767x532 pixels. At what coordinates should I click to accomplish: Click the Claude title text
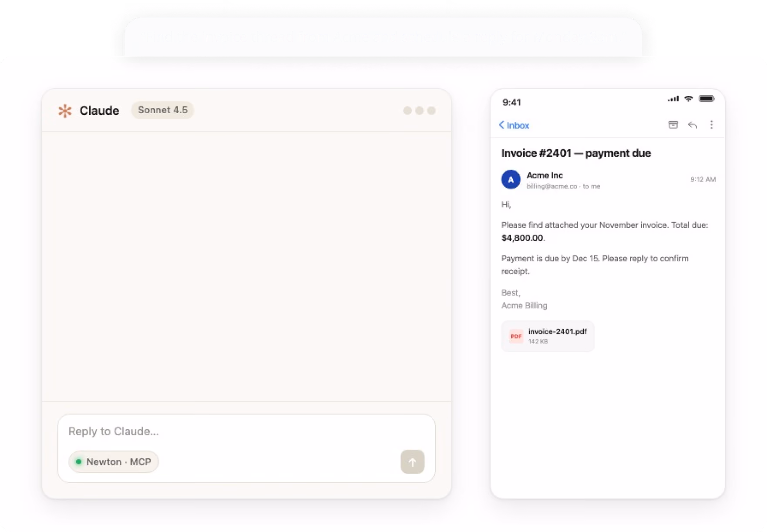point(99,111)
